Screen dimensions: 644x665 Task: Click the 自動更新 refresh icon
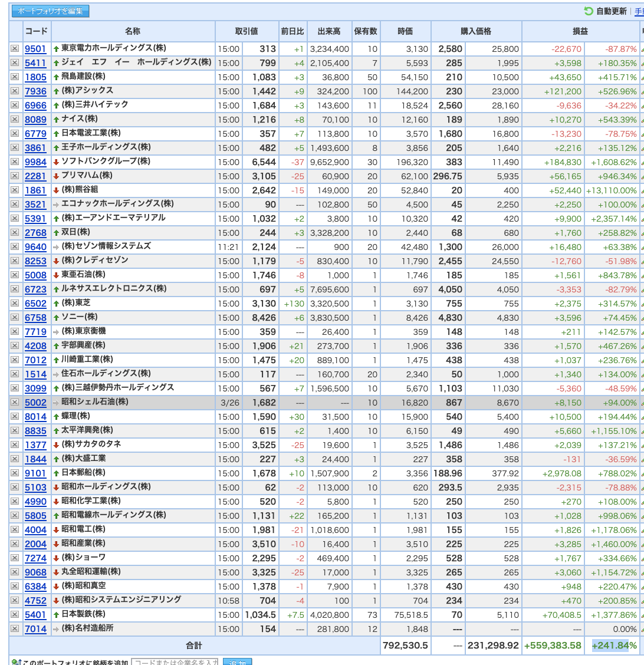[x=589, y=11]
